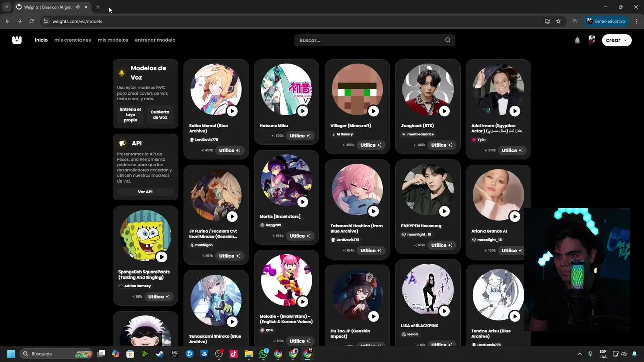Open the Chrome three-dot menu
The image size is (644, 362).
636,21
